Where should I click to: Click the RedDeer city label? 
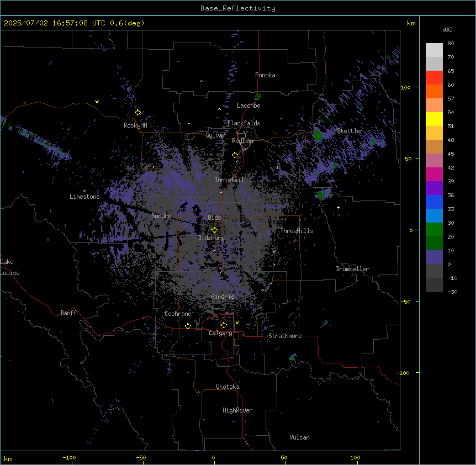click(x=243, y=141)
